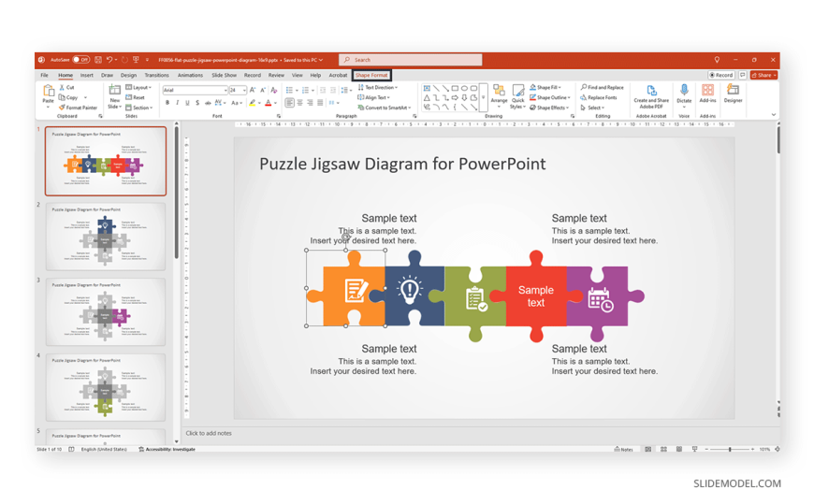
Task: Expand the shapes gallery more arrow
Action: (x=484, y=97)
